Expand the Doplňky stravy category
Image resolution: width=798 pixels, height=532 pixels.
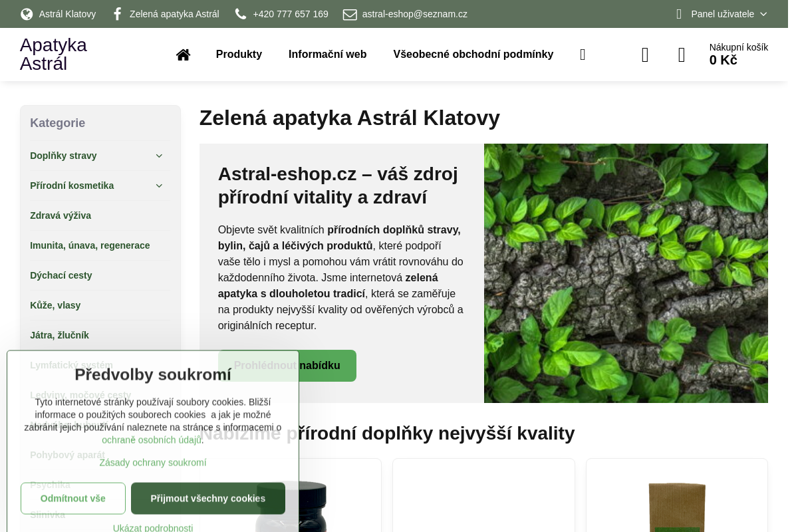point(159,156)
